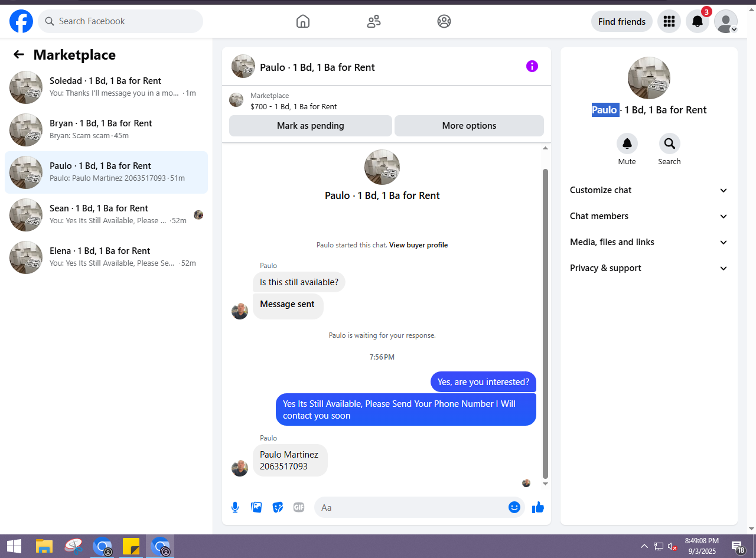Open File Explorer from the taskbar
756x558 pixels.
click(44, 546)
